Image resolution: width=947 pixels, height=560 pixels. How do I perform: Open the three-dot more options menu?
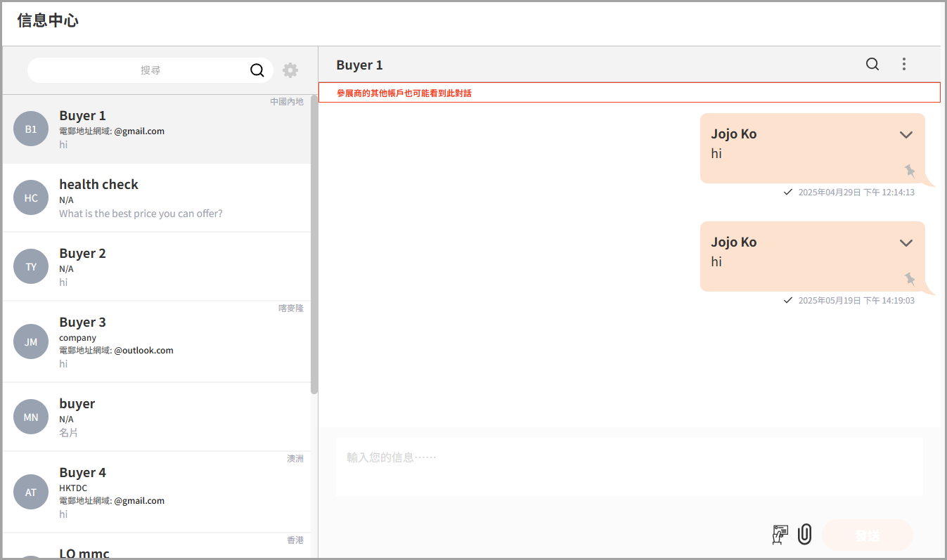coord(904,65)
